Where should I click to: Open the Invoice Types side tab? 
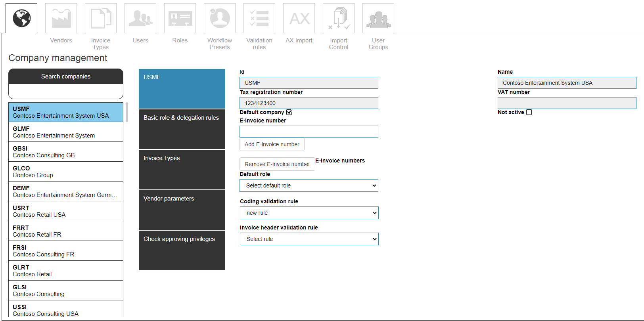click(x=182, y=170)
